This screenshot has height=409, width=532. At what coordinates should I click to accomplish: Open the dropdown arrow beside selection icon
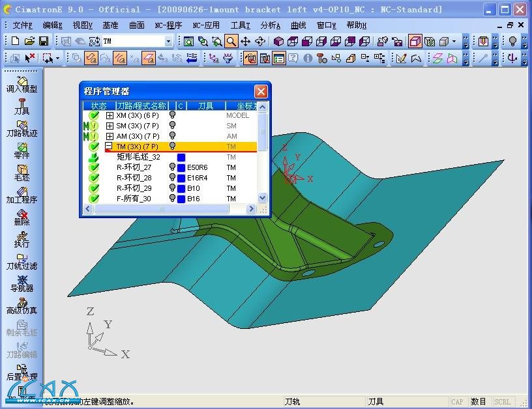57,59
